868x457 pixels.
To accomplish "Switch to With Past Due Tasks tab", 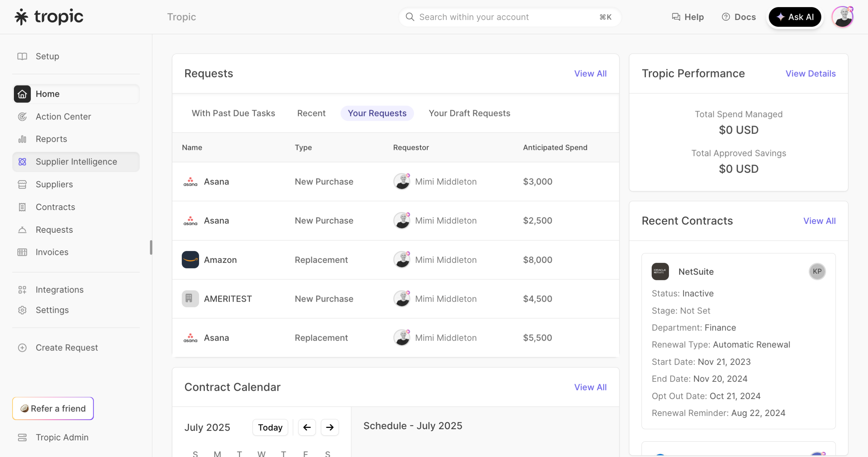I will (x=233, y=113).
